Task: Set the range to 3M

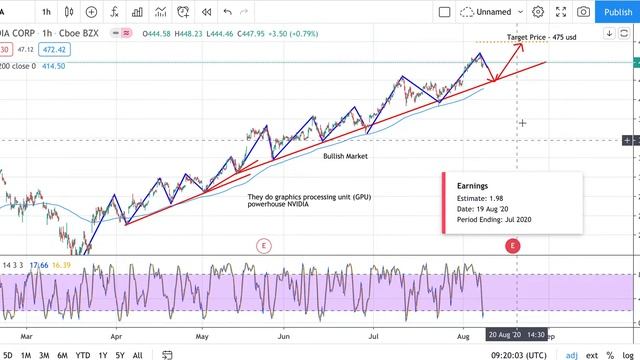Action: coord(44,356)
